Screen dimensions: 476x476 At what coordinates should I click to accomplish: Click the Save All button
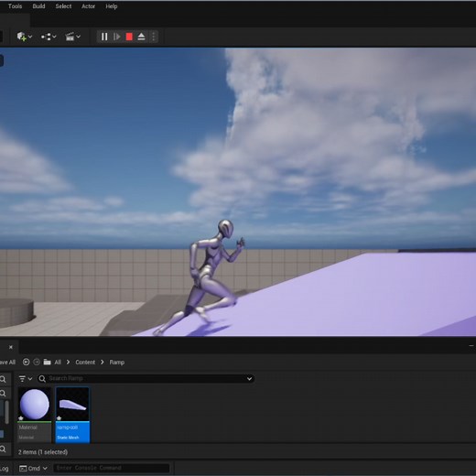(x=7, y=362)
